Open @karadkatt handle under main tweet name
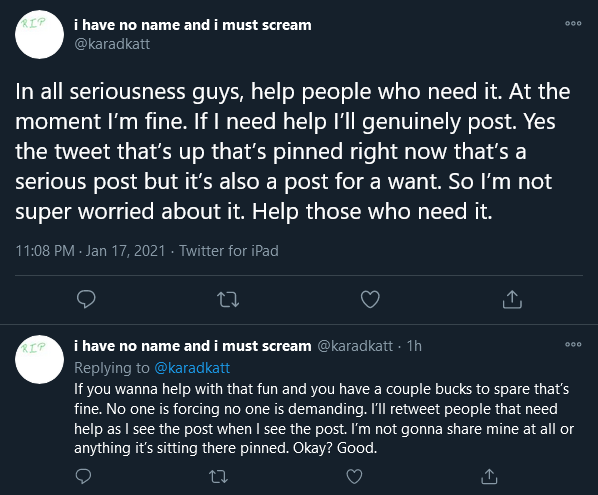Screen dimensions: 598x495 coord(112,44)
